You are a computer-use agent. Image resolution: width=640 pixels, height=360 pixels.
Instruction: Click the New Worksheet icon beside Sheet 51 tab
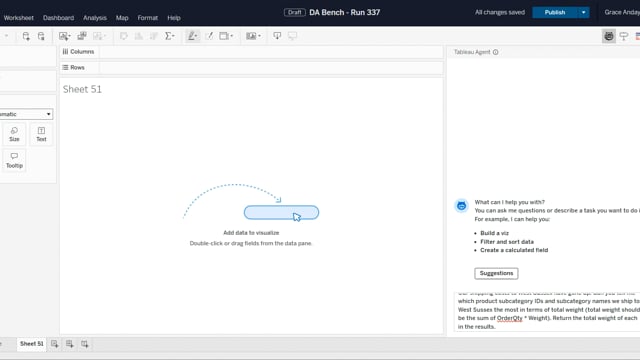point(55,344)
